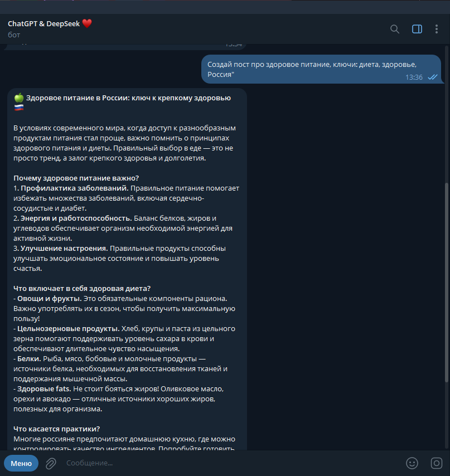Click the green apple emoji in the reply

pyautogui.click(x=19, y=98)
